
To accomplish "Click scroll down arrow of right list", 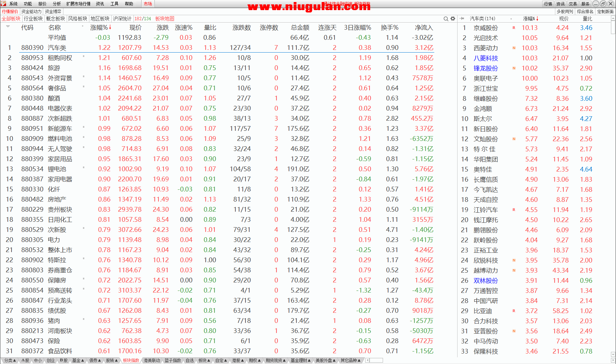I will 613,354.
